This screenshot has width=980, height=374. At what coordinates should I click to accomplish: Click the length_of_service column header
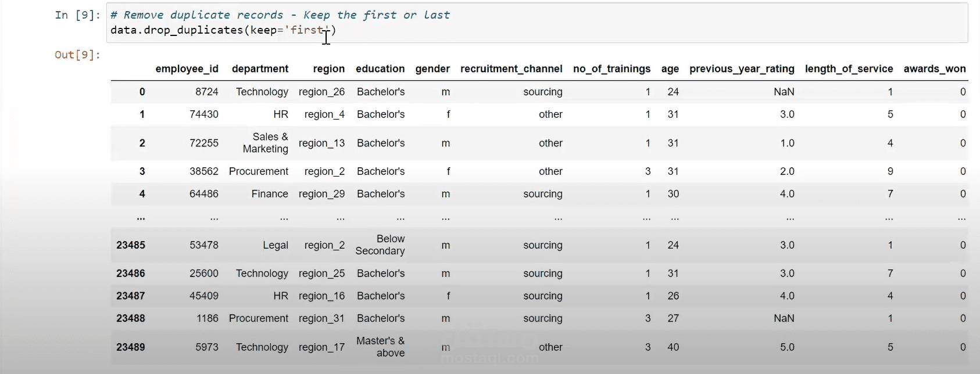click(x=849, y=69)
